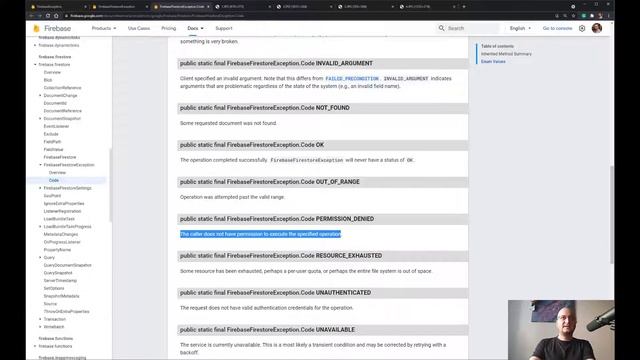The height and width of the screenshot is (360, 640).
Task: Open DocumentId in the sidebar
Action: click(55, 103)
